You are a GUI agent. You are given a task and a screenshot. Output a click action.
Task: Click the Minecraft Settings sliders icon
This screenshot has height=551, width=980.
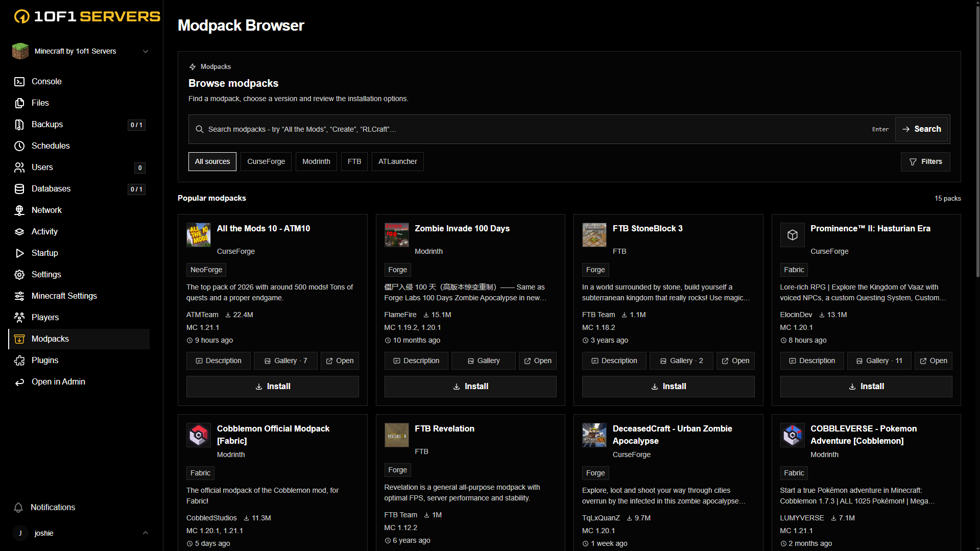tap(19, 296)
